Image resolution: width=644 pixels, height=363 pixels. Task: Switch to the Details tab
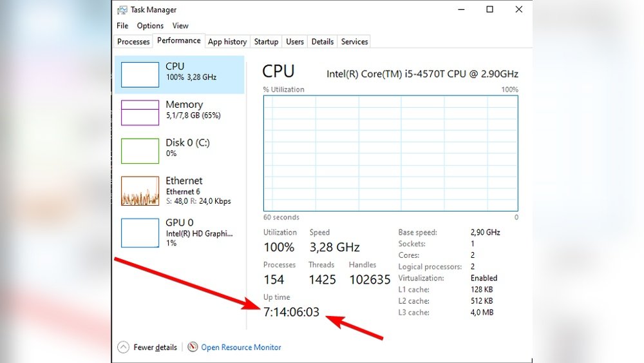pyautogui.click(x=323, y=42)
